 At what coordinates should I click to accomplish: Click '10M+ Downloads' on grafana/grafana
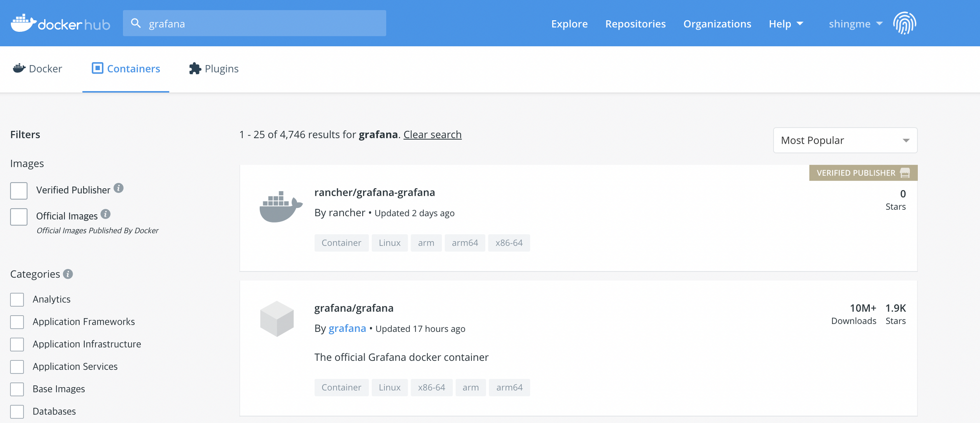point(854,314)
